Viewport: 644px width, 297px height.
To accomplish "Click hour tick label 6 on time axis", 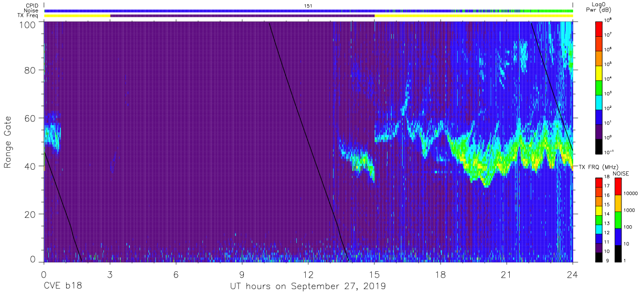I will coord(176,274).
